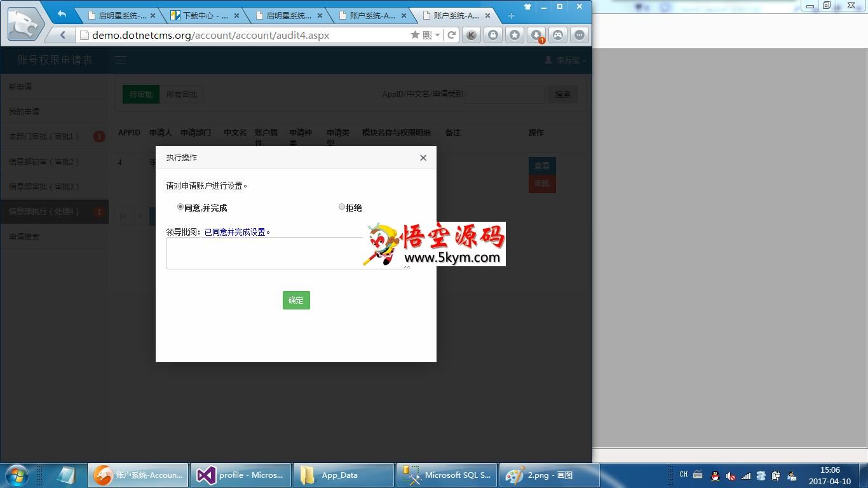
Task: Click the blue 查看 button
Action: click(542, 165)
